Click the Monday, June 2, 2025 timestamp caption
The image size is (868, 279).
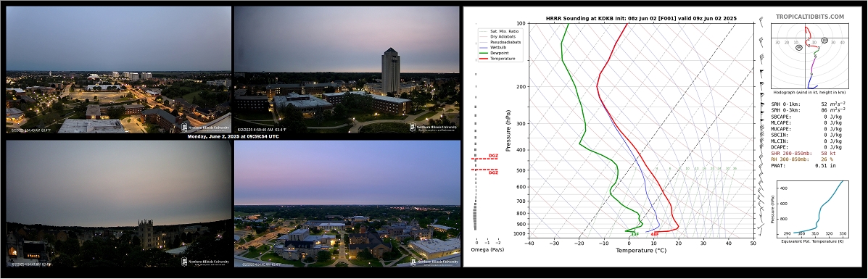click(233, 136)
